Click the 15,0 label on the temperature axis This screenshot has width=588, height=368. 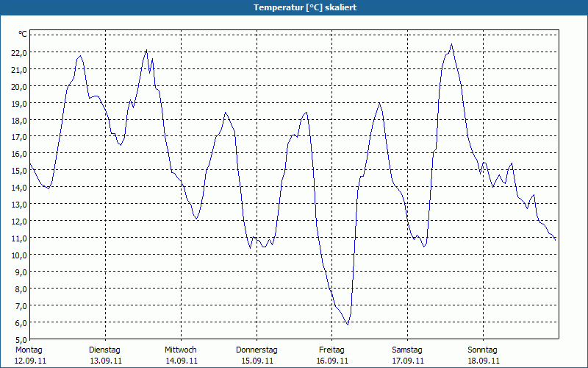(18, 171)
